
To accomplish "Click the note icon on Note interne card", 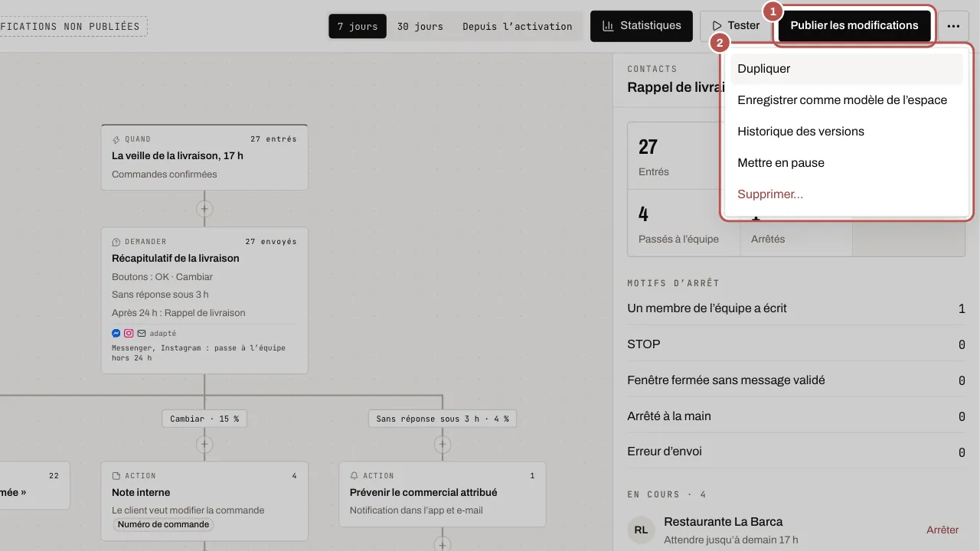I will click(116, 476).
